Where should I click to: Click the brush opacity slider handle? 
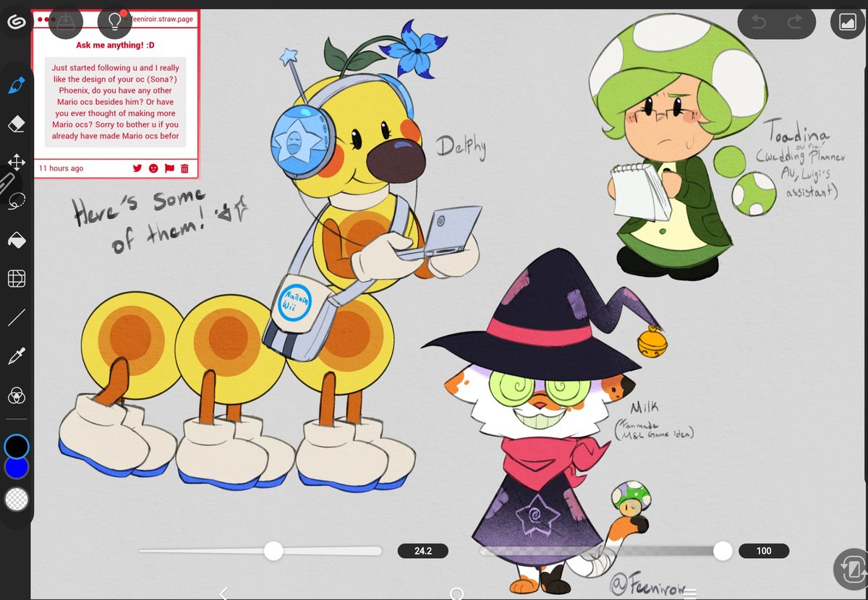723,551
